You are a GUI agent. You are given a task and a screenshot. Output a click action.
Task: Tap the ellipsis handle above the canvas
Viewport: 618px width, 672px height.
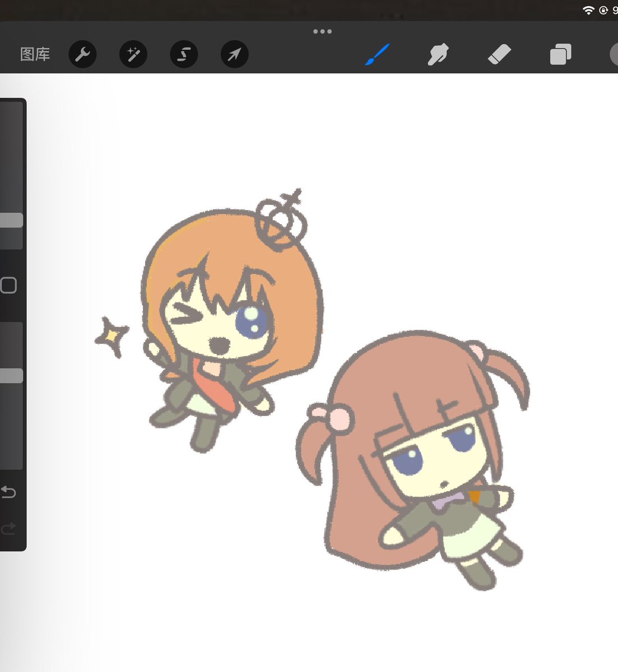[x=322, y=31]
